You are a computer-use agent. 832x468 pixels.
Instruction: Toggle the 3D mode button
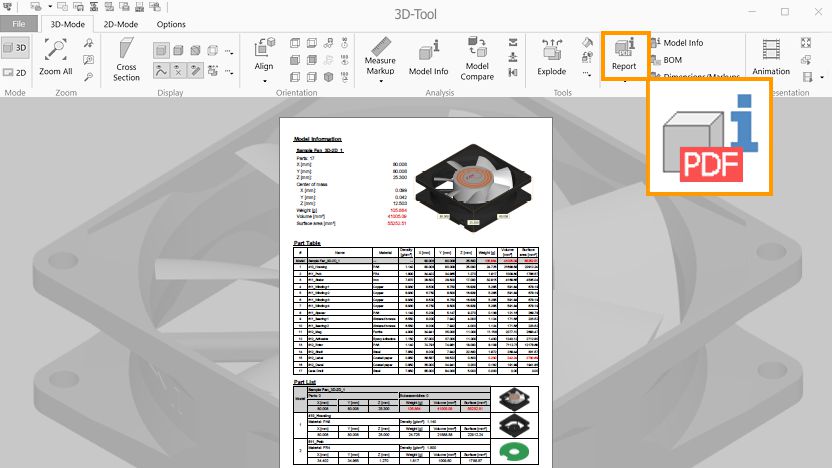tap(15, 47)
